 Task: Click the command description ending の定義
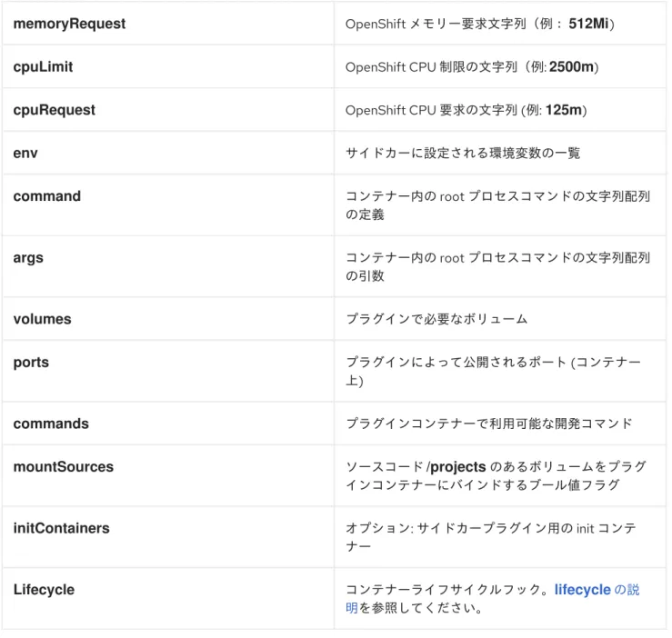tap(498, 205)
